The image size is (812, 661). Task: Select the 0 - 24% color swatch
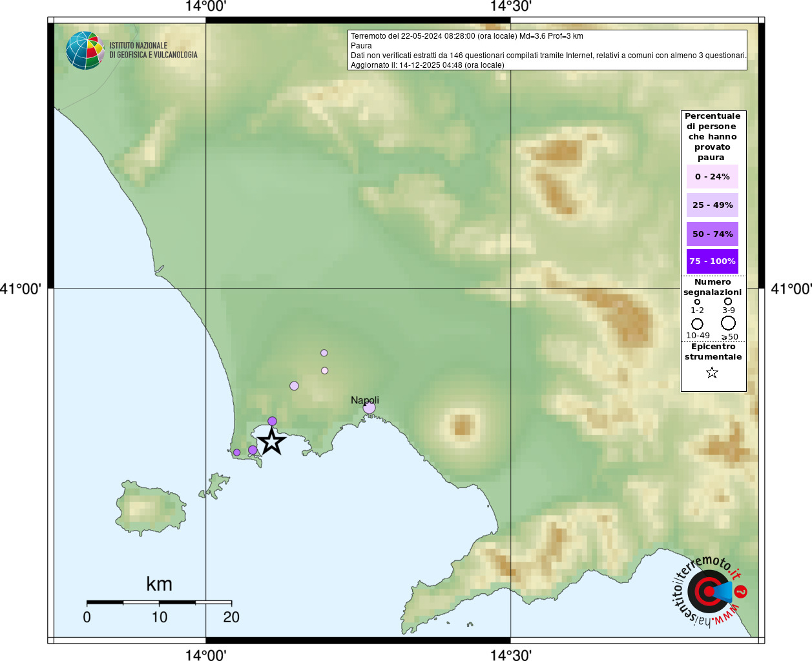pos(712,176)
